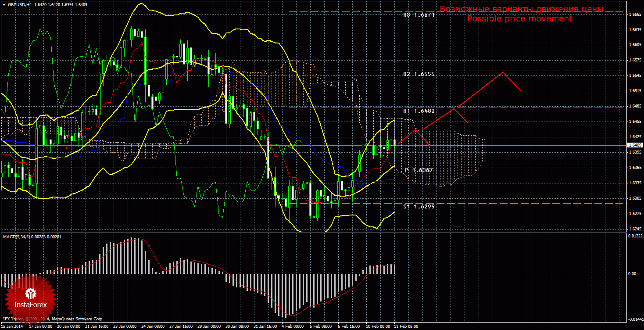Click the current price tag 1.6409 on price axis
This screenshot has width=644, height=330.
click(x=634, y=145)
